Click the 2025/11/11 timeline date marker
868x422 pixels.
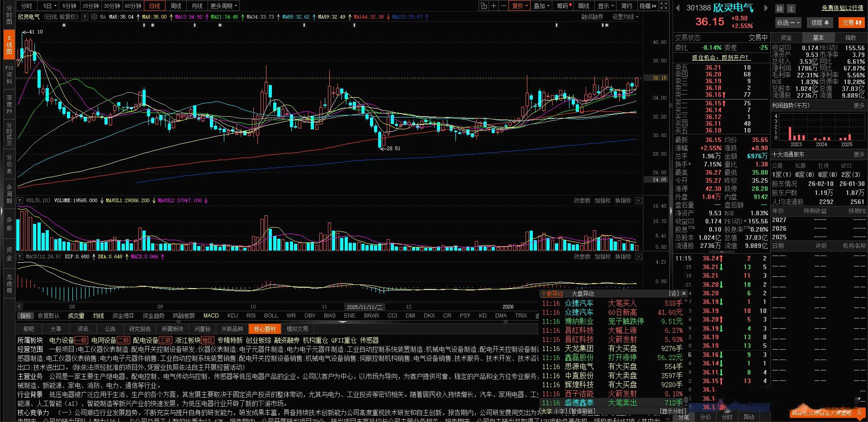365,307
